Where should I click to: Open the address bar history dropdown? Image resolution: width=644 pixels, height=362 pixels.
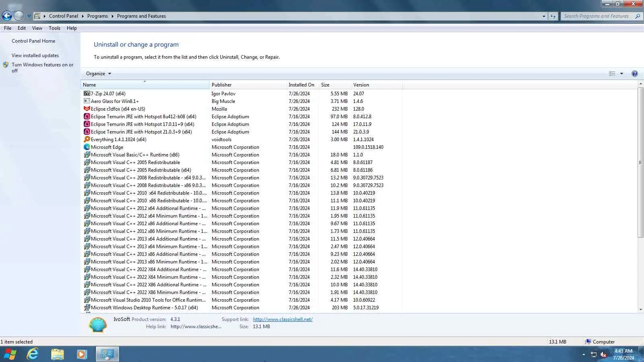[544, 16]
